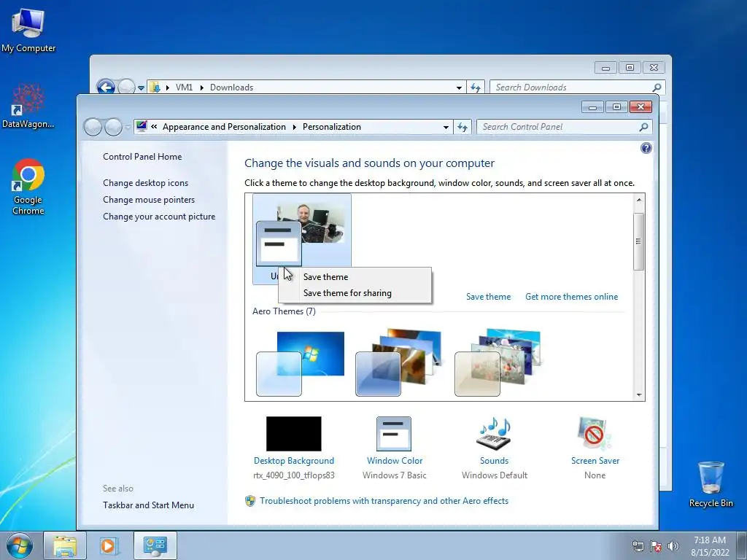The height and width of the screenshot is (560, 747).
Task: Open recent pages dropdown in Downloads window
Action: coord(141,88)
